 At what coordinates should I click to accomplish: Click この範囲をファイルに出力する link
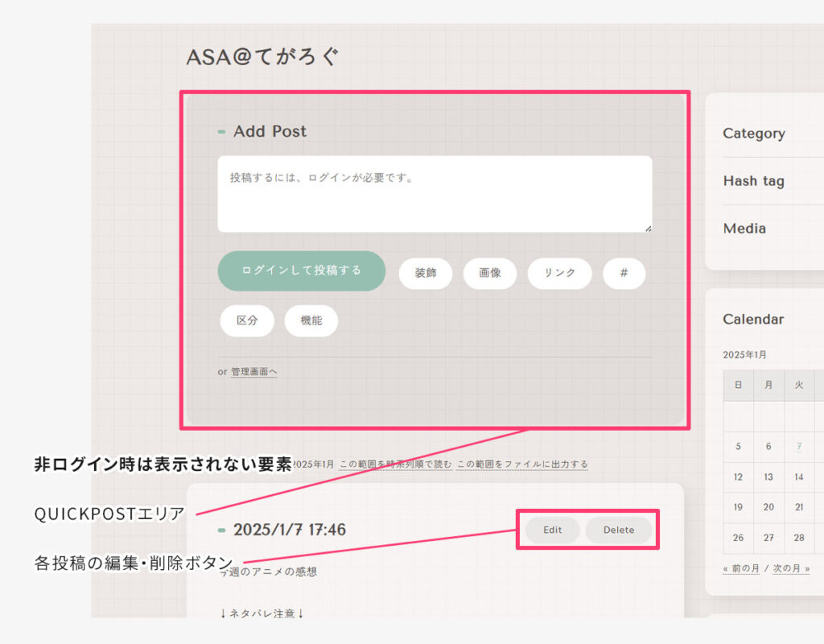[521, 464]
